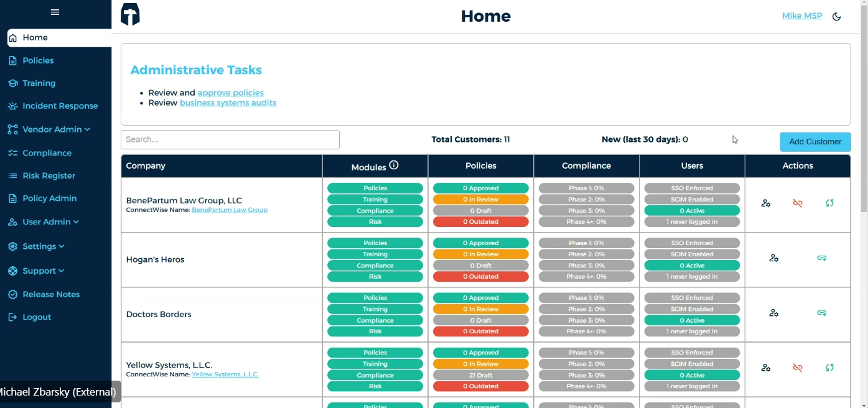This screenshot has width=868, height=408.
Task: Click the link connect icon for Doctors Borders
Action: coord(821,313)
